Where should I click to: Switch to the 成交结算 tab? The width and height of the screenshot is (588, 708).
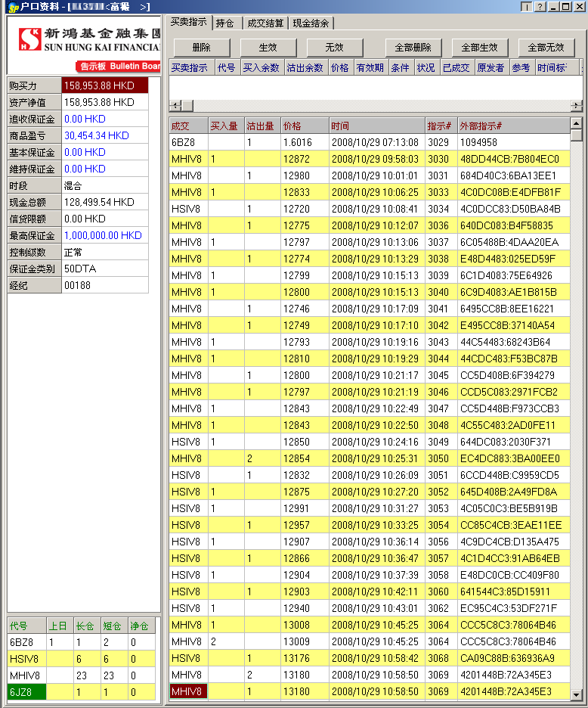pyautogui.click(x=265, y=23)
